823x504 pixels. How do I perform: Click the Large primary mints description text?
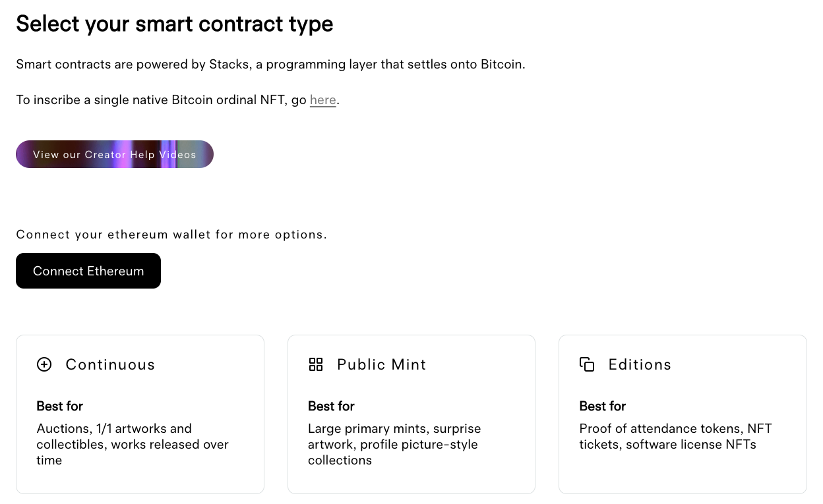coord(394,444)
